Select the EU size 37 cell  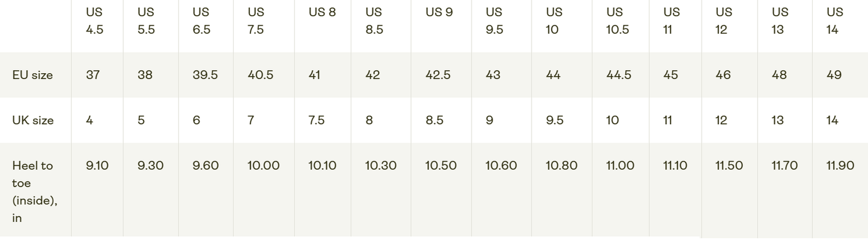[93, 75]
